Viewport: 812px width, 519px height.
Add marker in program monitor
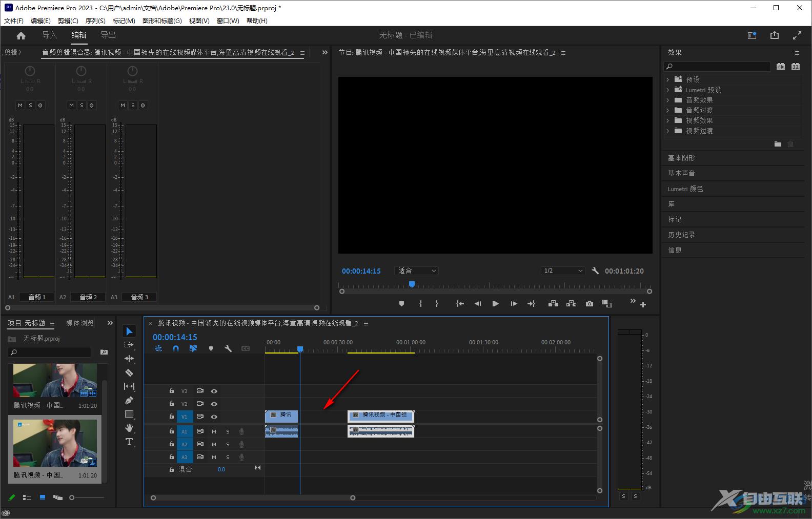[401, 304]
